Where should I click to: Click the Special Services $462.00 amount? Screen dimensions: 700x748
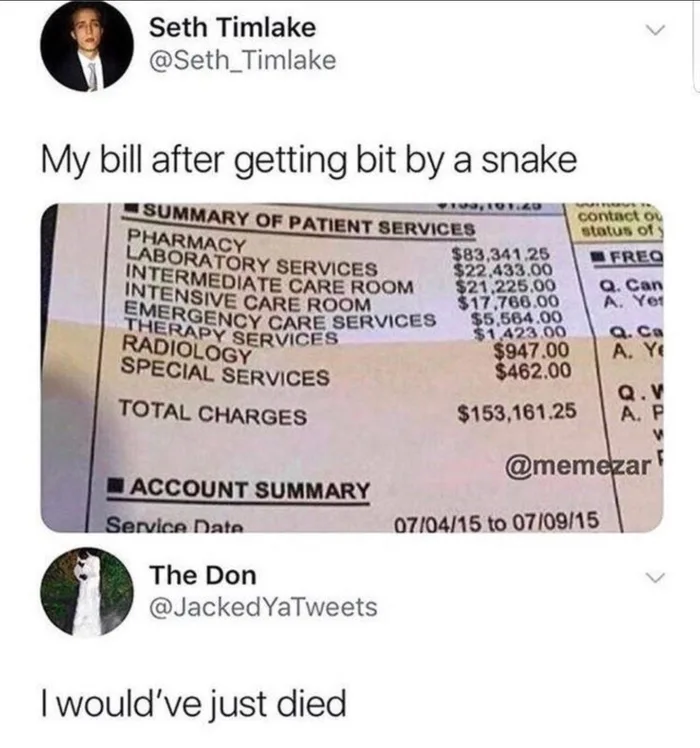click(533, 370)
